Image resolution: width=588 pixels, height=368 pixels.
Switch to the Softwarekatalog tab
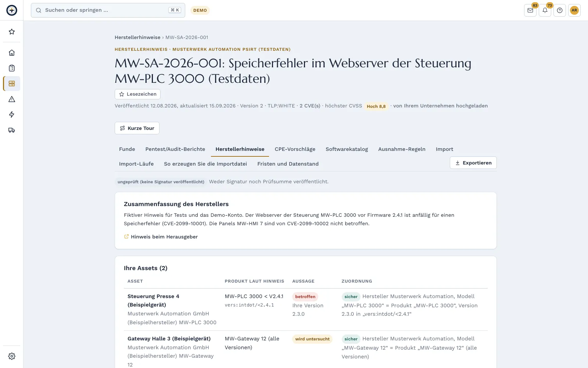pos(347,149)
